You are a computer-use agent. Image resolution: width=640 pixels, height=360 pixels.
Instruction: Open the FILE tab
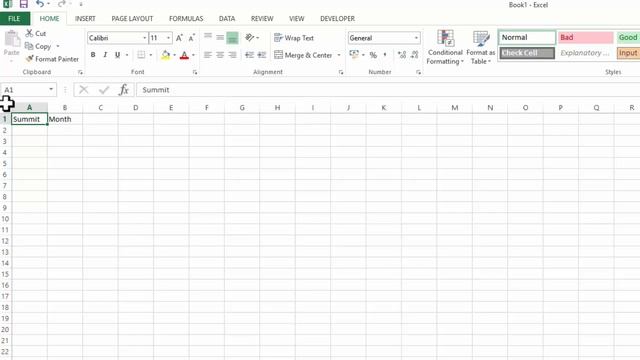(x=15, y=19)
